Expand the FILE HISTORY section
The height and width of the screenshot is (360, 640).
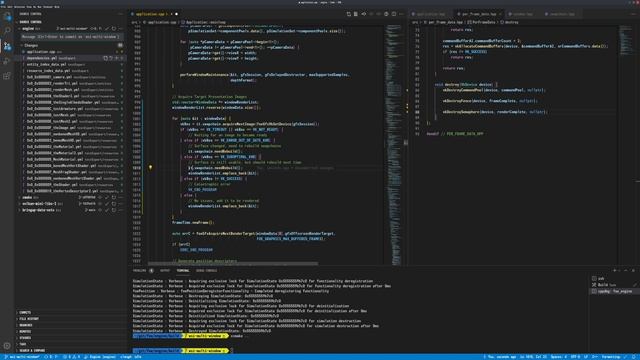click(29, 319)
